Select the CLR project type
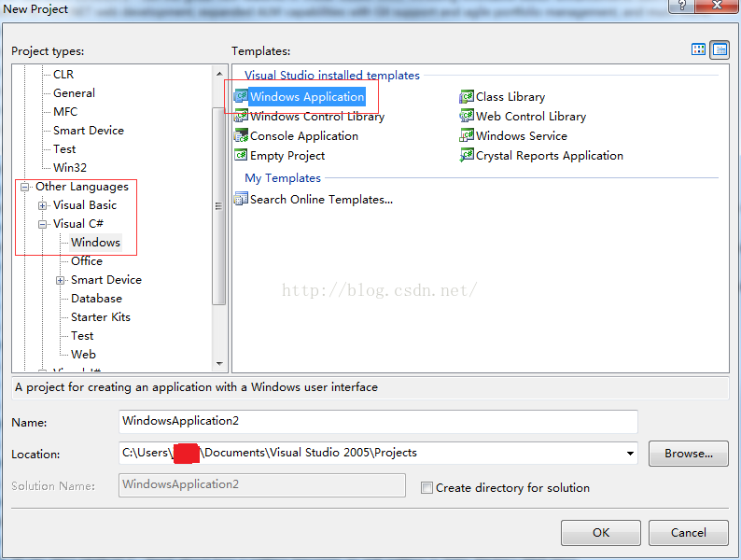This screenshot has height=560, width=741. pyautogui.click(x=63, y=75)
